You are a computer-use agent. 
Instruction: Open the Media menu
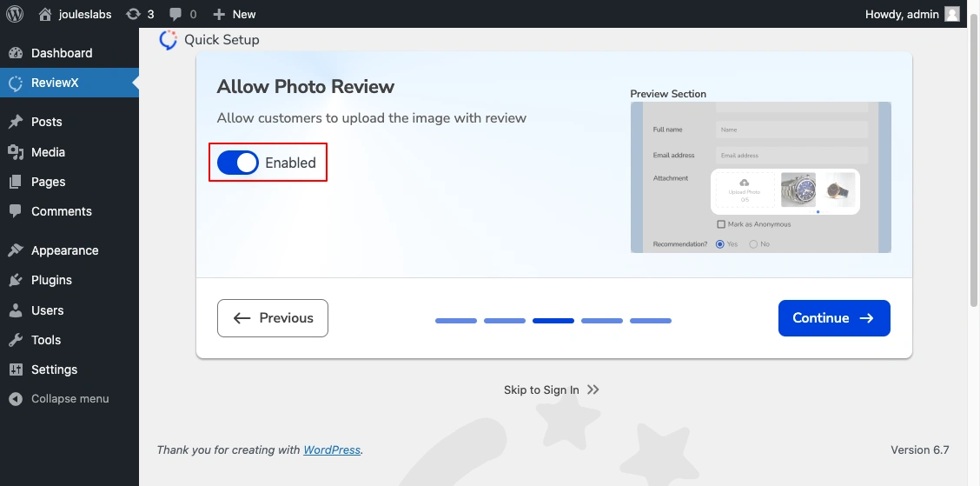[x=70, y=152]
